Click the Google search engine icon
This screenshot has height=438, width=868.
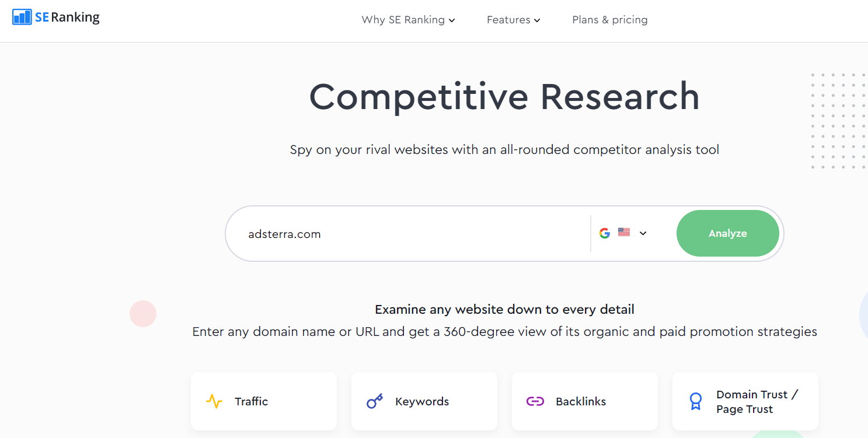[x=605, y=232]
